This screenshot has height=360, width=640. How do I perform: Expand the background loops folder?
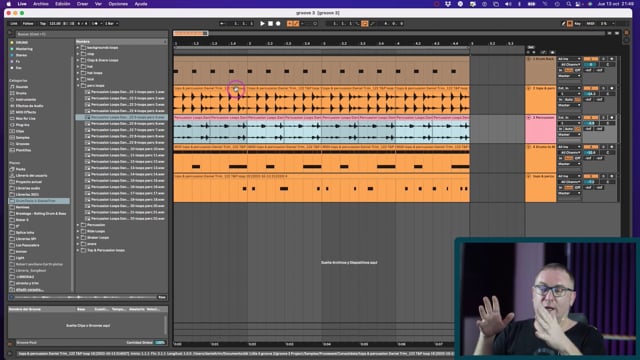pyautogui.click(x=78, y=48)
